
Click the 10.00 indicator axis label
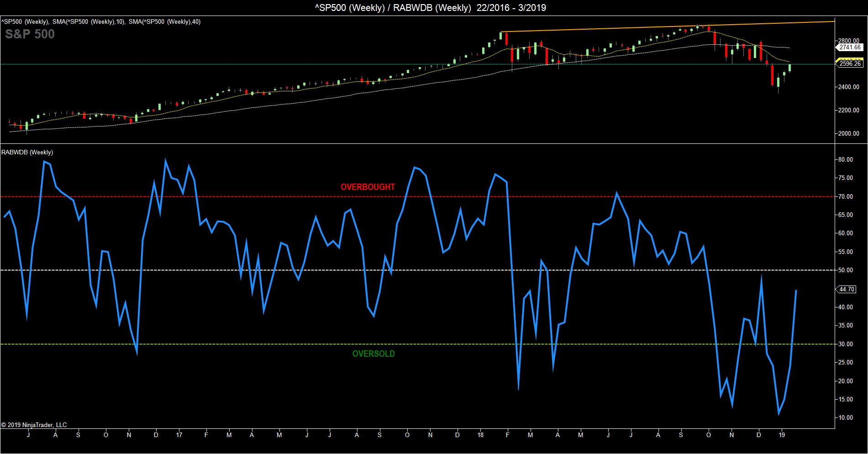tap(845, 417)
